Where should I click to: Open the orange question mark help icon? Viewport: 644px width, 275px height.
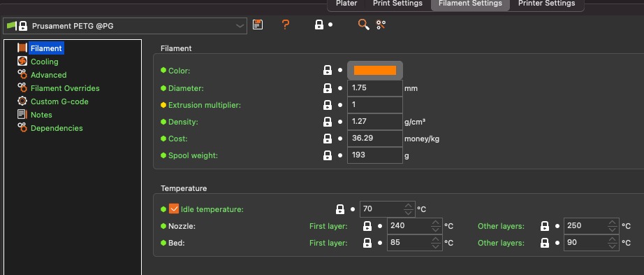tap(286, 24)
